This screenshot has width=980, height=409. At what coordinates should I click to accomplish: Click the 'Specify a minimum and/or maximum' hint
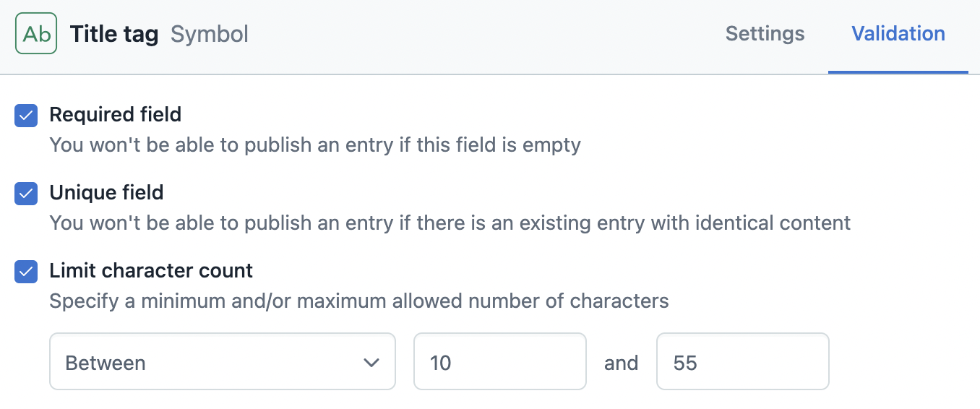coord(358,301)
